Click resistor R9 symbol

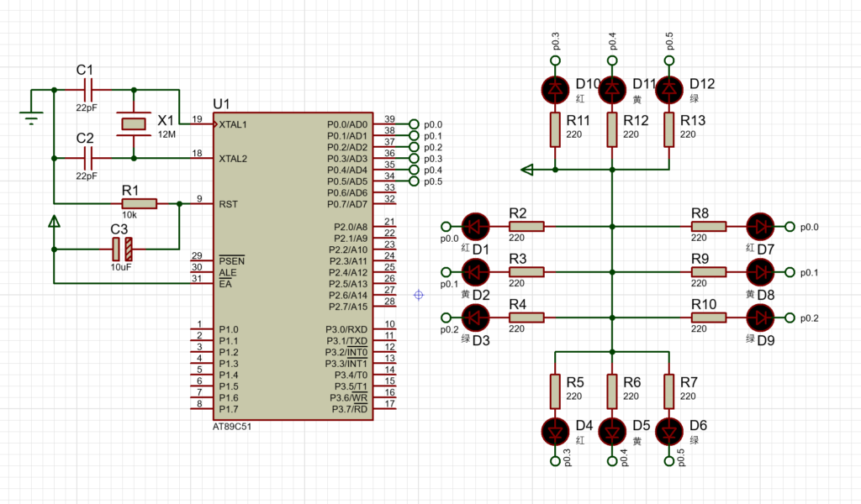pos(710,272)
